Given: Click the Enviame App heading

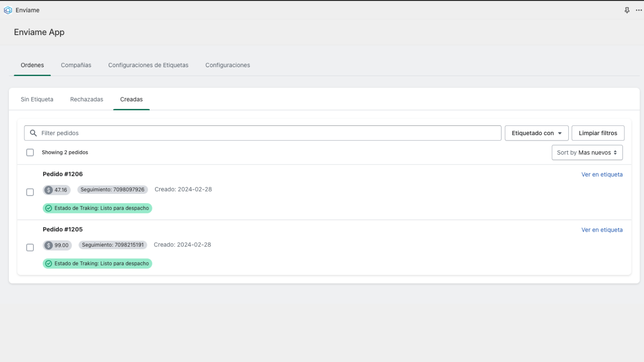Looking at the screenshot, I should click(x=39, y=32).
